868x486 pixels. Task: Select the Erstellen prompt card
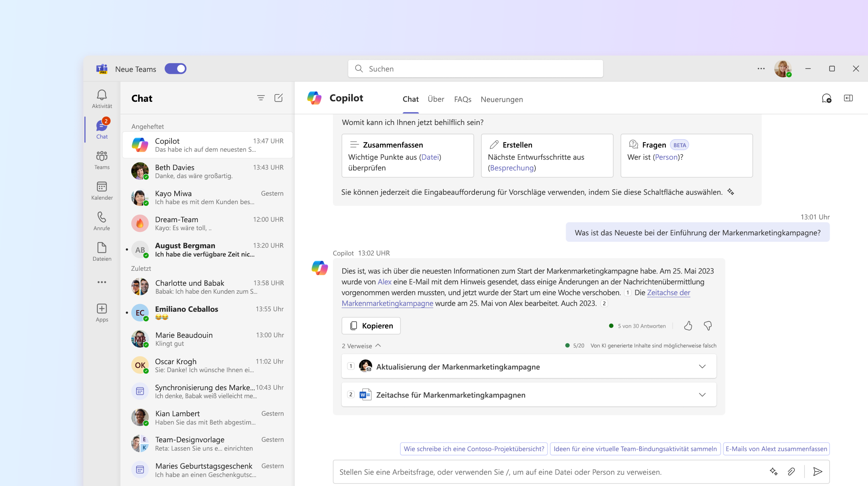[x=547, y=156]
